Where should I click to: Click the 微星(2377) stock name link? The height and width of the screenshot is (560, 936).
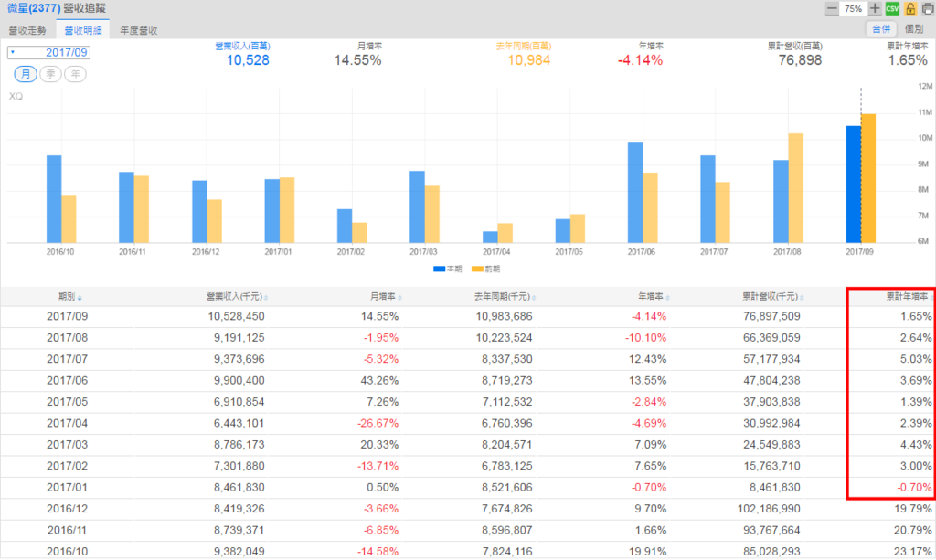(34, 8)
